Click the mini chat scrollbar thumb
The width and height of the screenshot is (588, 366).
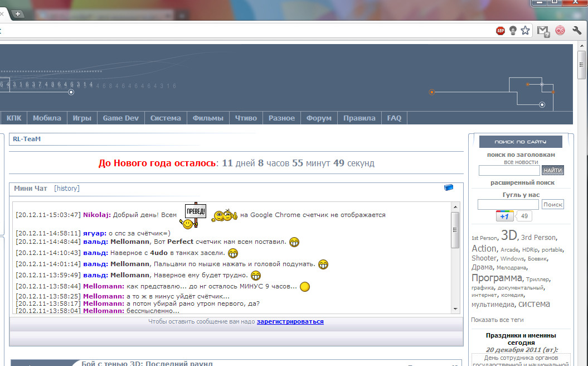point(455,230)
